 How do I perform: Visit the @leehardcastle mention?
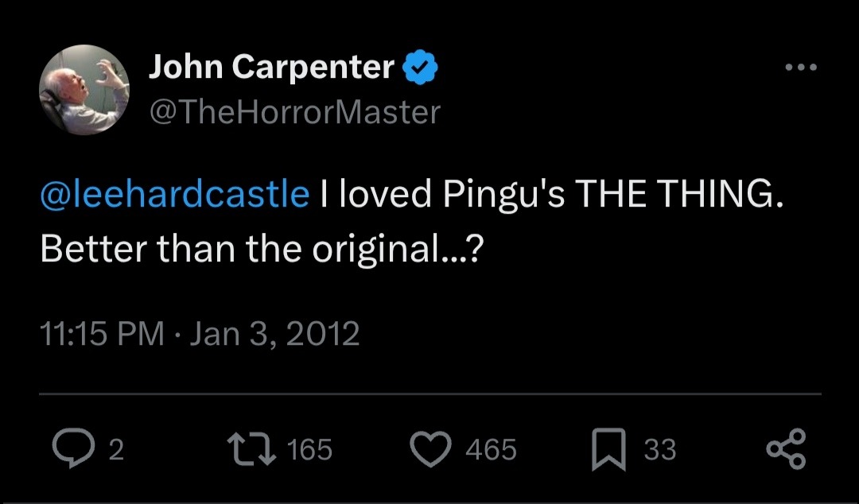tap(174, 195)
